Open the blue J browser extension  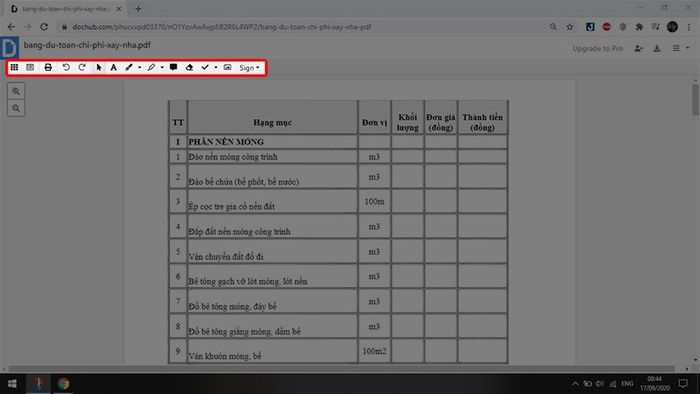point(590,27)
